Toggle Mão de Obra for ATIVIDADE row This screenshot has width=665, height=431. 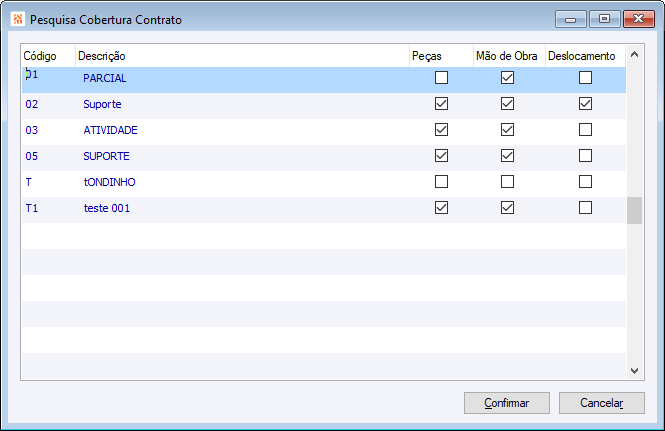(507, 130)
